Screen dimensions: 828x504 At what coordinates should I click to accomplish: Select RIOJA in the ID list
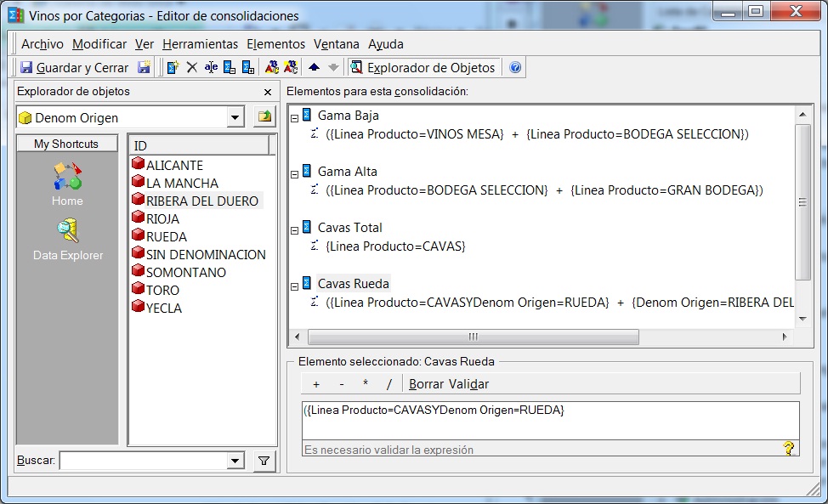[162, 219]
